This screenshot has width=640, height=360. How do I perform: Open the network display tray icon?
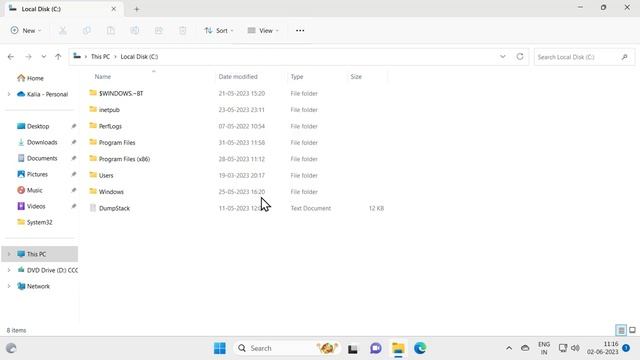[563, 348]
